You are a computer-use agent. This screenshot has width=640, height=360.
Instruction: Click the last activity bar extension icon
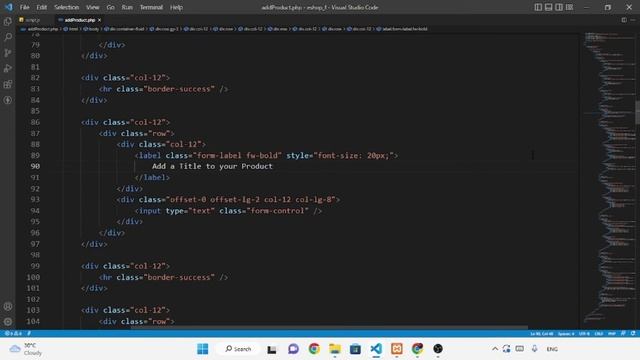point(8,100)
